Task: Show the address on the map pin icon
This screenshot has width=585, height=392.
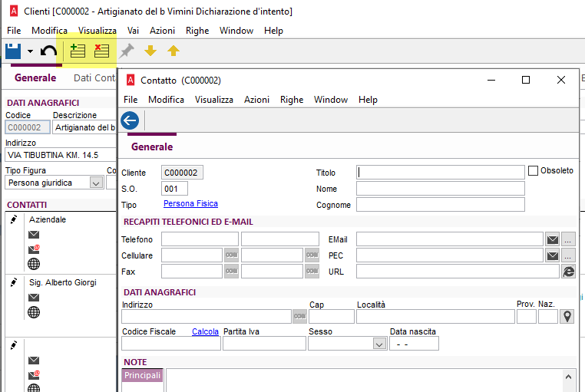Action: click(x=567, y=316)
